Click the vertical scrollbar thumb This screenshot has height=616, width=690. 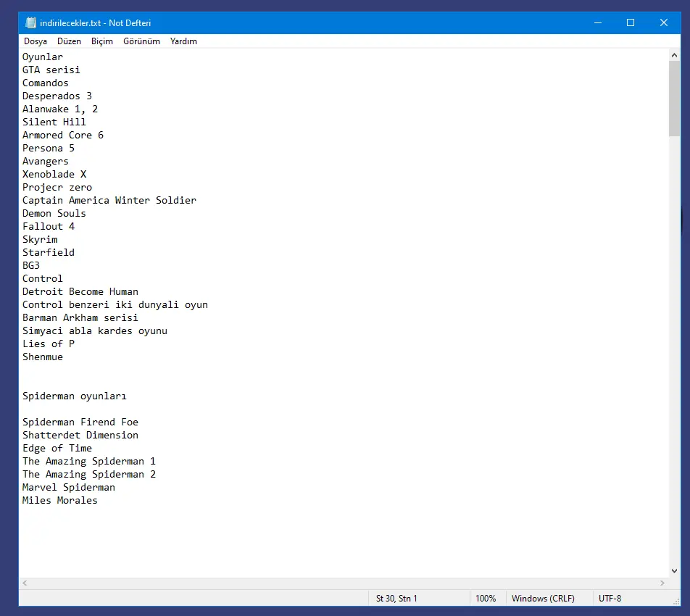tap(674, 99)
